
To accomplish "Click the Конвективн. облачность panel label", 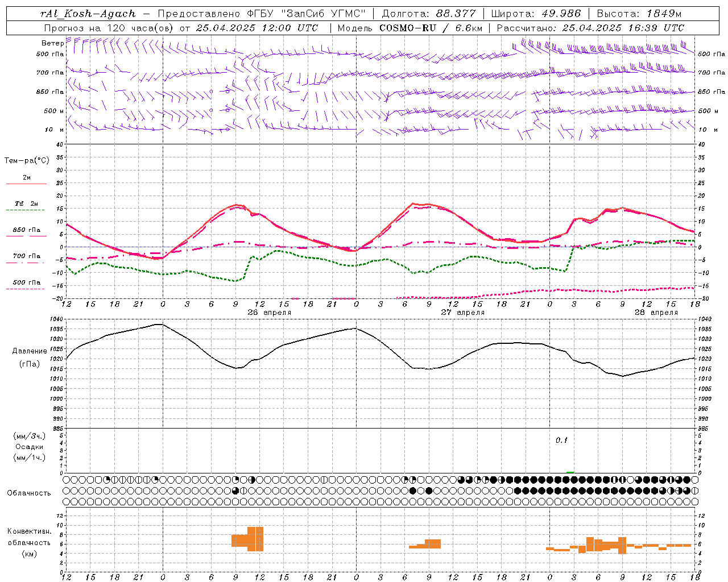I will point(29,542).
